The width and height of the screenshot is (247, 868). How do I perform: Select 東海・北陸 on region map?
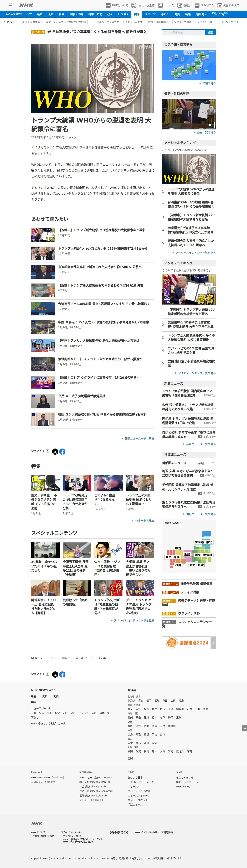196,565
